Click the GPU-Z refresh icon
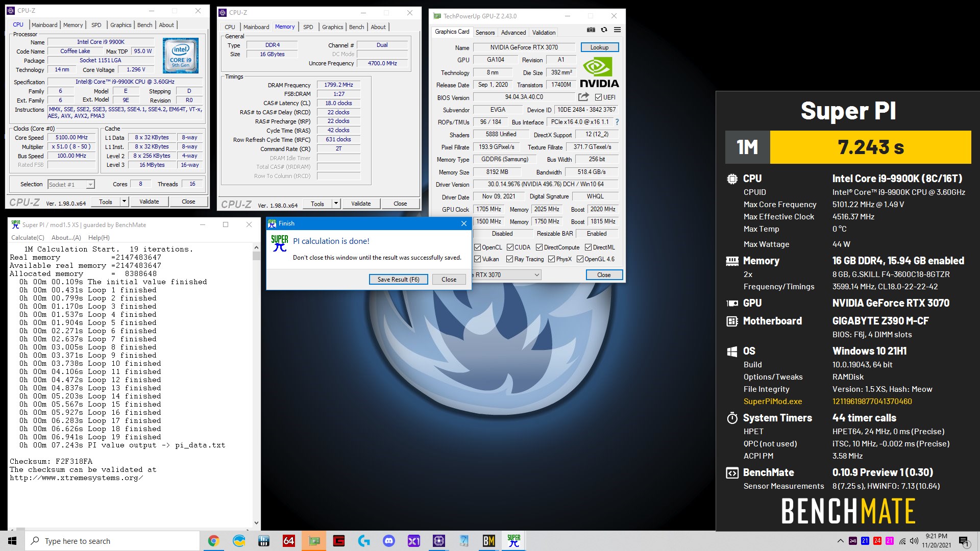 (x=604, y=30)
